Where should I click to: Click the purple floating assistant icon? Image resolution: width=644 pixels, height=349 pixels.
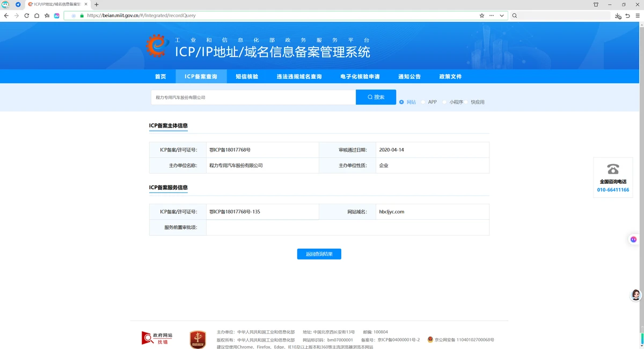point(633,240)
